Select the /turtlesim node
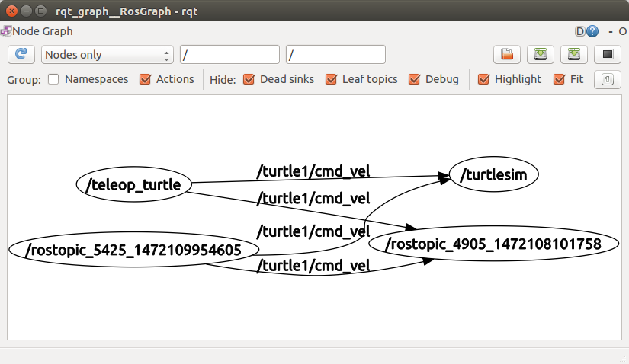The width and height of the screenshot is (629, 364). coord(494,175)
